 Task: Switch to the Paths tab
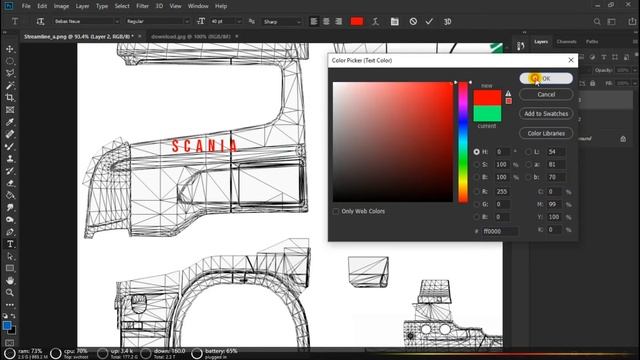click(592, 42)
